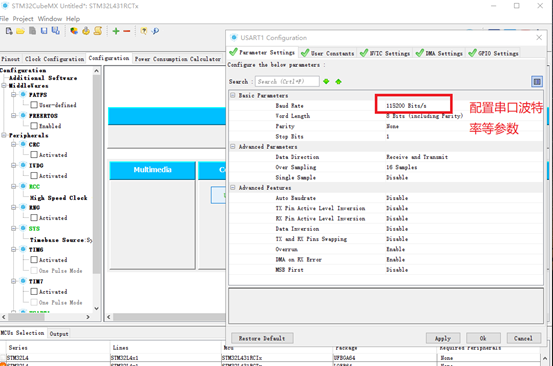Click the IWDG peripheral chip icon
Viewport: 553px width, 366px height.
click(x=23, y=165)
